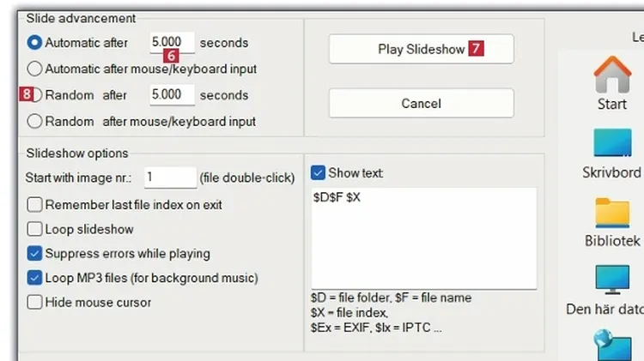Enable Hide mouse cursor checkbox
Screen dimensions: 644x361
(35, 302)
